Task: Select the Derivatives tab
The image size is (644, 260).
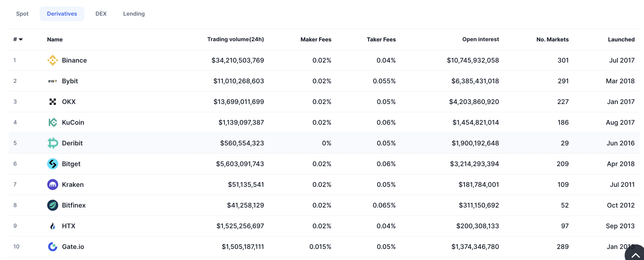Action: (x=62, y=14)
